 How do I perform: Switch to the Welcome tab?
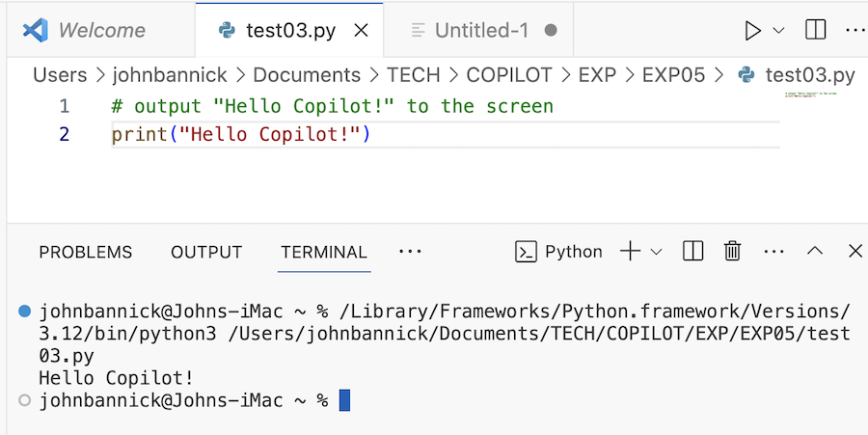click(102, 30)
